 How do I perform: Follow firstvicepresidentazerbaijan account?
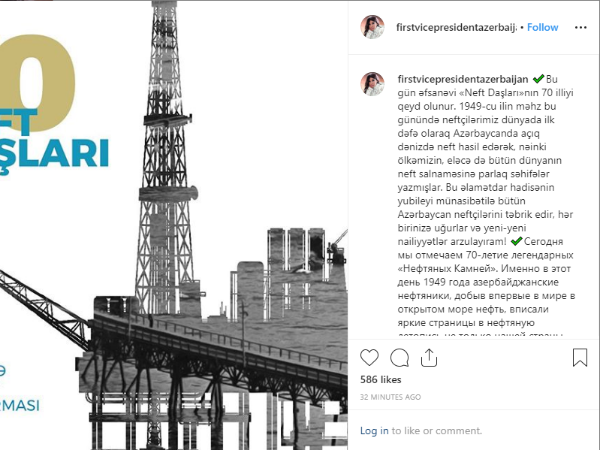[542, 28]
